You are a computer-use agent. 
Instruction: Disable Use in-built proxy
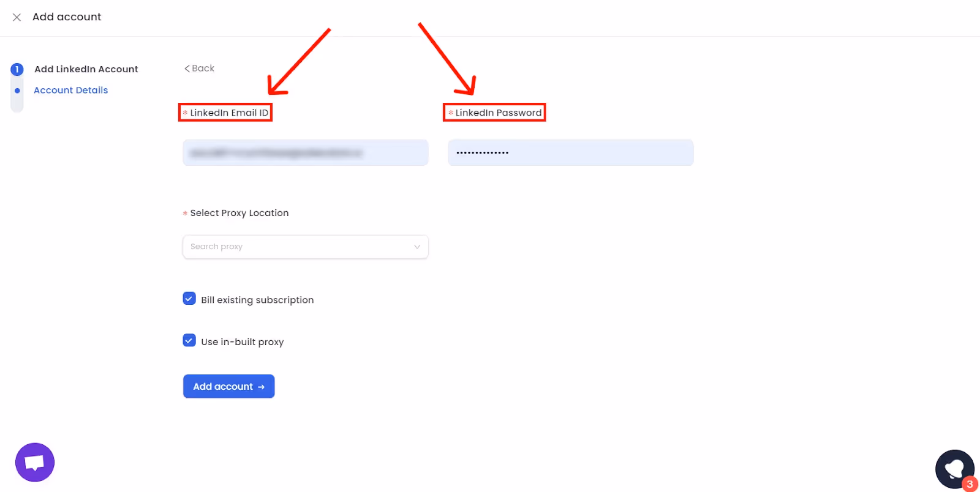(x=189, y=340)
